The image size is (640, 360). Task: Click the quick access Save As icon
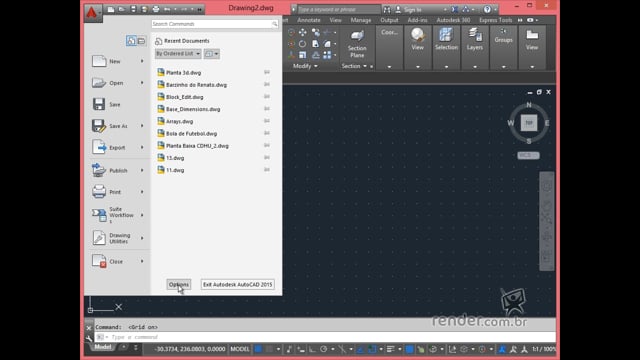(144, 9)
